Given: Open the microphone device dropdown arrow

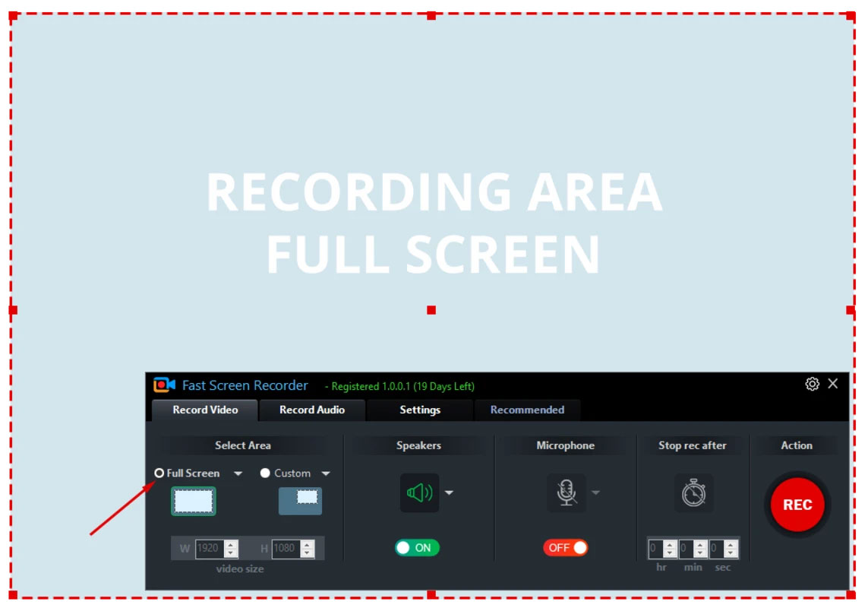Looking at the screenshot, I should tap(595, 492).
